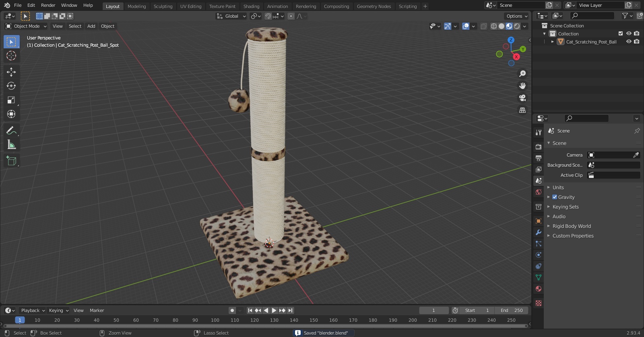Open the Playback dropdown in timeline
Image resolution: width=644 pixels, height=337 pixels.
[x=33, y=310]
